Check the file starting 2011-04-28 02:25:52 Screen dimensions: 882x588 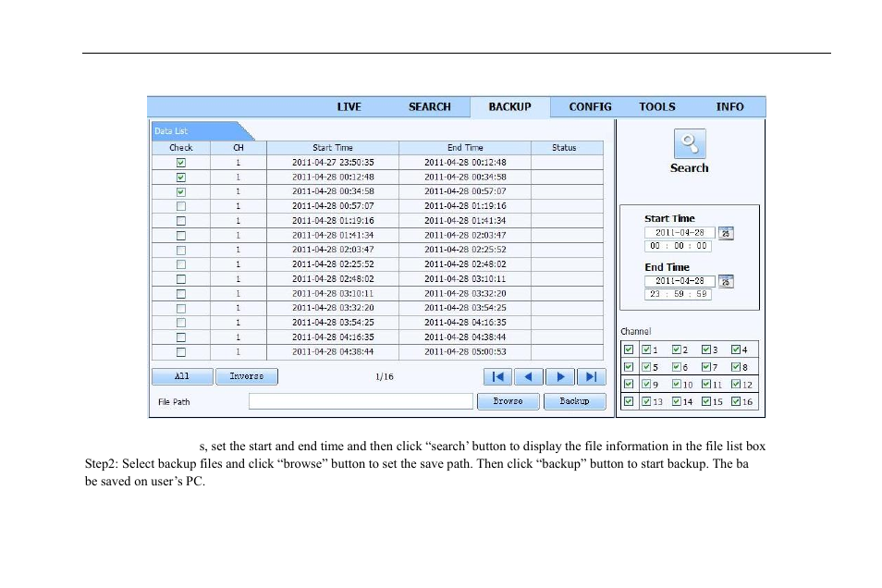(180, 264)
